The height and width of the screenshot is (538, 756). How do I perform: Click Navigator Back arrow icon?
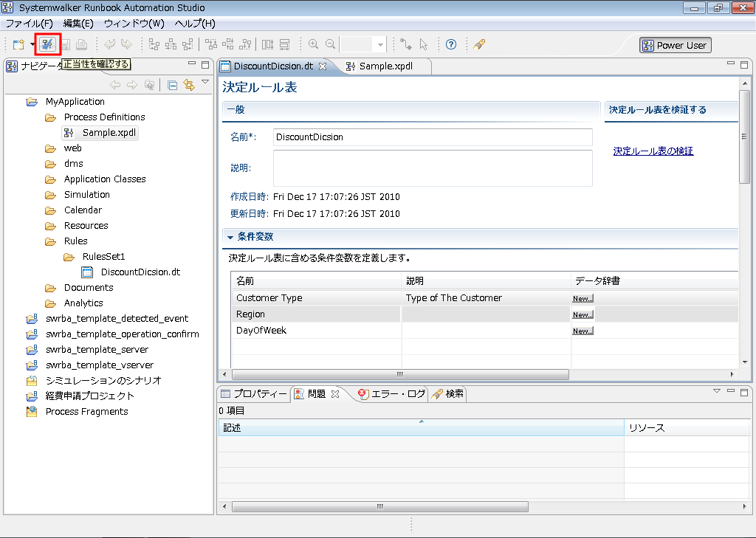coord(114,86)
